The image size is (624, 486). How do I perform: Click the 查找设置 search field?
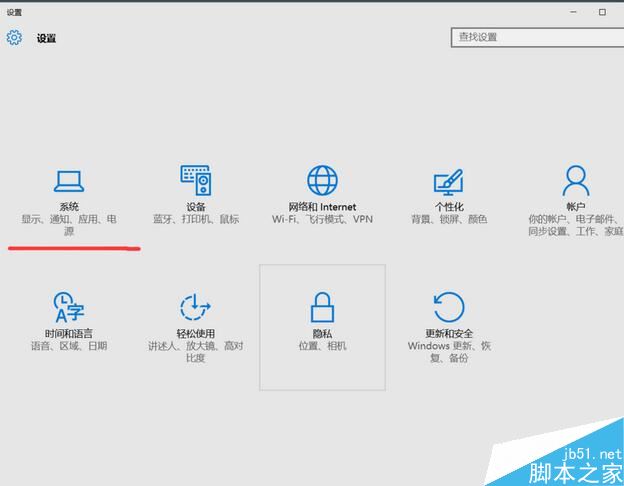click(x=537, y=37)
